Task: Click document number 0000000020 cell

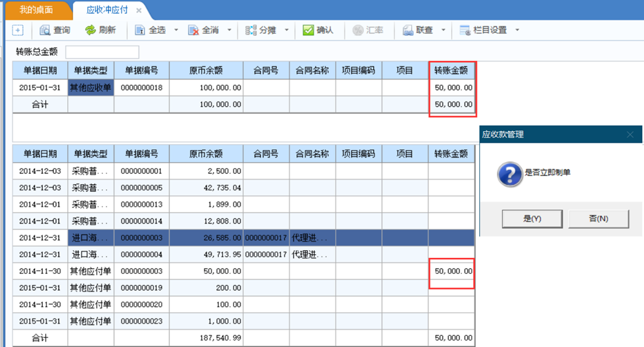Action: point(142,304)
